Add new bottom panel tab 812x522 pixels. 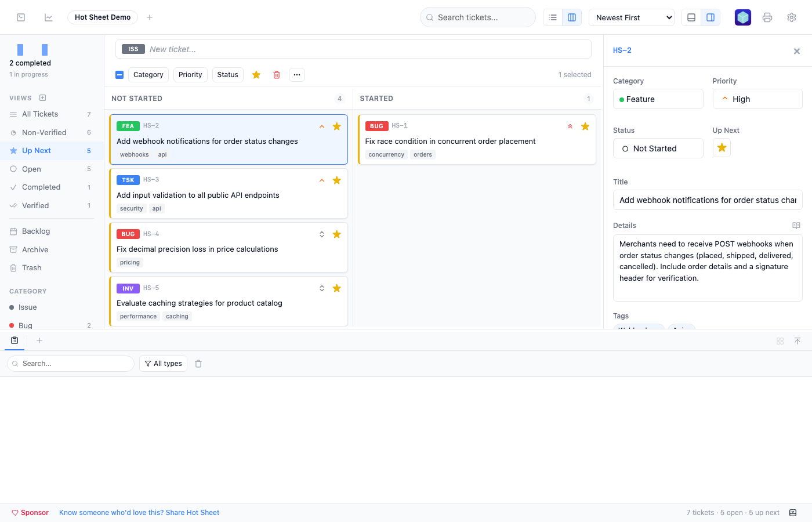(x=39, y=340)
